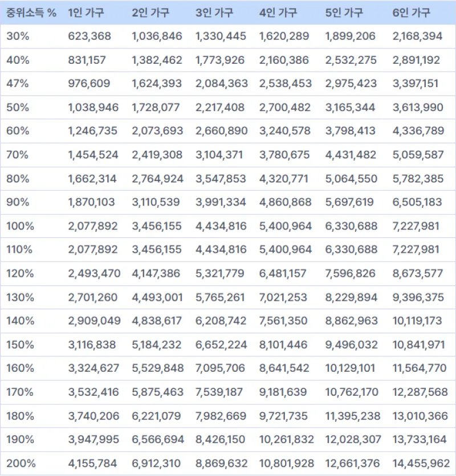Screen dimensions: 456x476
Task: Select cell 1,382,462 in the 40% row
Action: (157, 60)
